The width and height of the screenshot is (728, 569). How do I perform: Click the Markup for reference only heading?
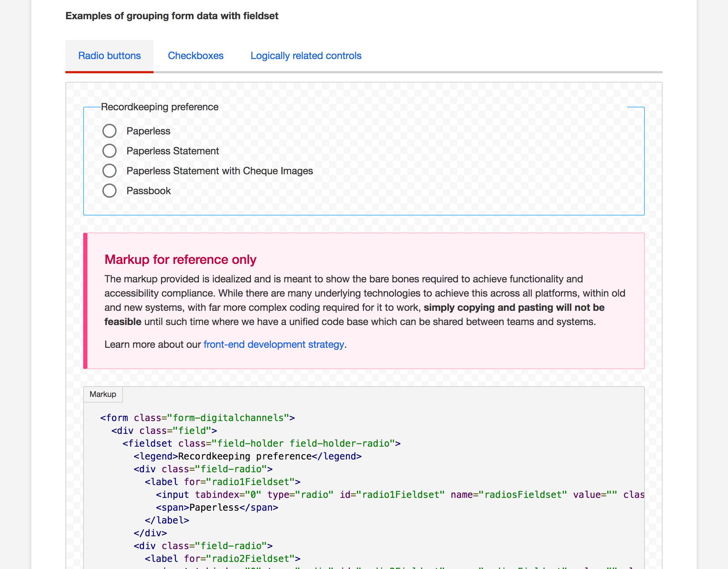click(180, 259)
